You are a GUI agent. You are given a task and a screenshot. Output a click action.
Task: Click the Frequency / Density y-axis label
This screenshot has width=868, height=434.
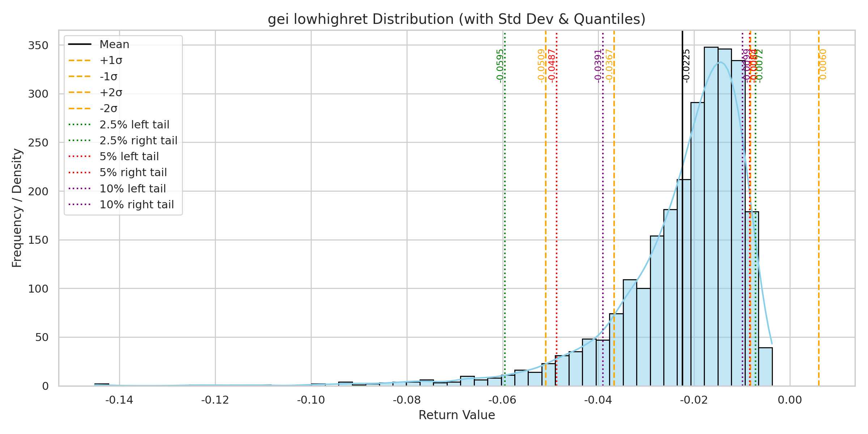[17, 208]
